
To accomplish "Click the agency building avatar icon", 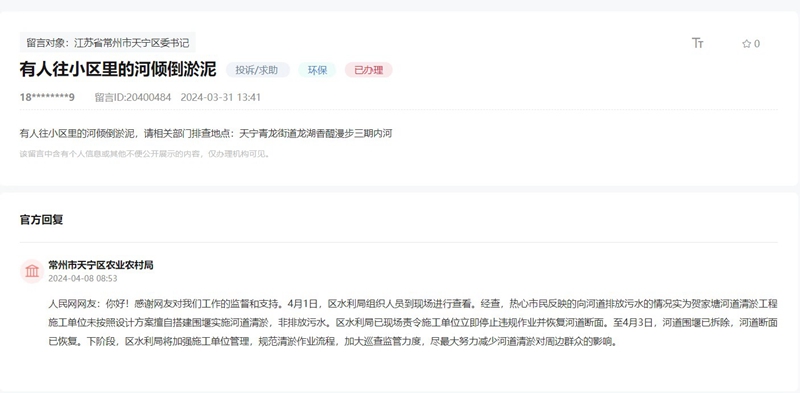I will coord(32,271).
